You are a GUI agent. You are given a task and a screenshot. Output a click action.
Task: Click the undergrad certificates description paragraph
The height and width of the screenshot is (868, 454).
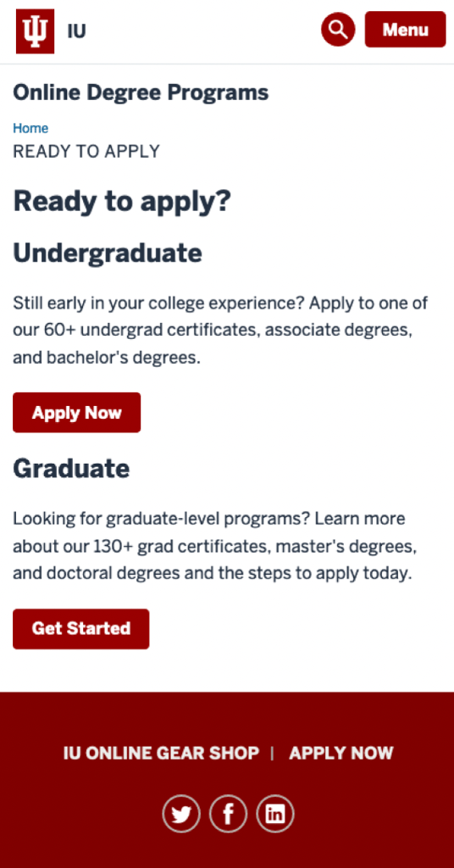click(x=220, y=331)
